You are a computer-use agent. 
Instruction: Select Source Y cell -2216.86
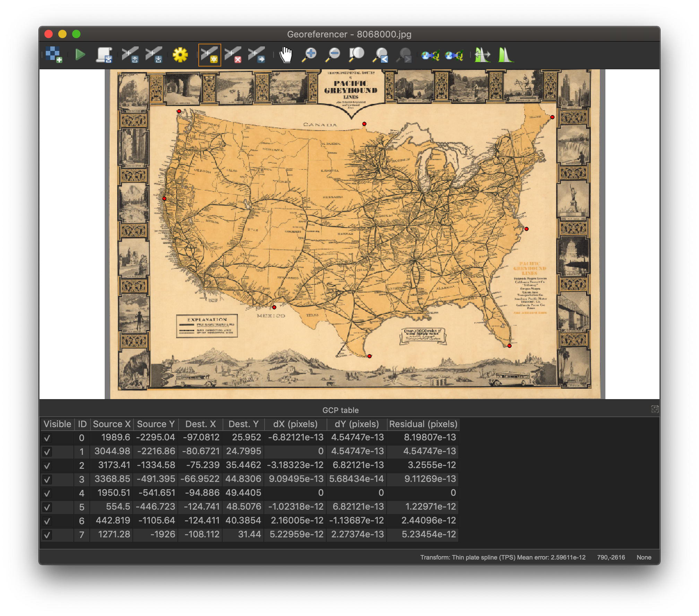[x=156, y=451]
